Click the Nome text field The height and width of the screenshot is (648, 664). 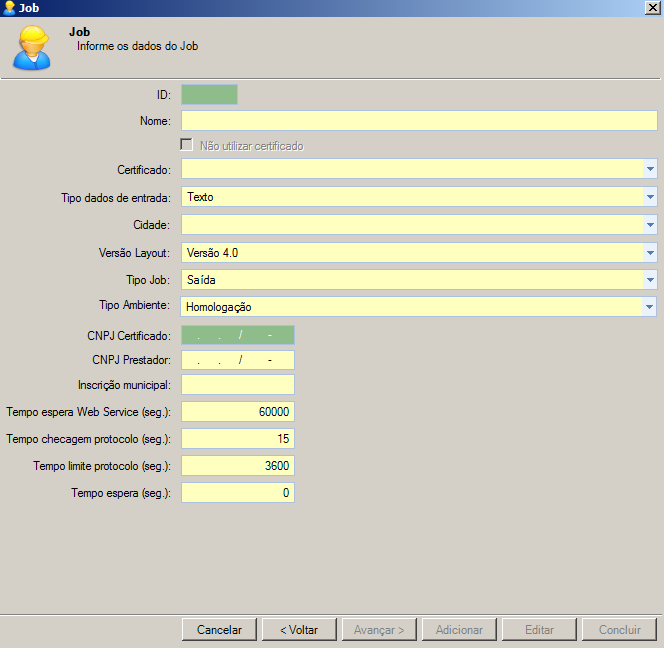point(418,121)
